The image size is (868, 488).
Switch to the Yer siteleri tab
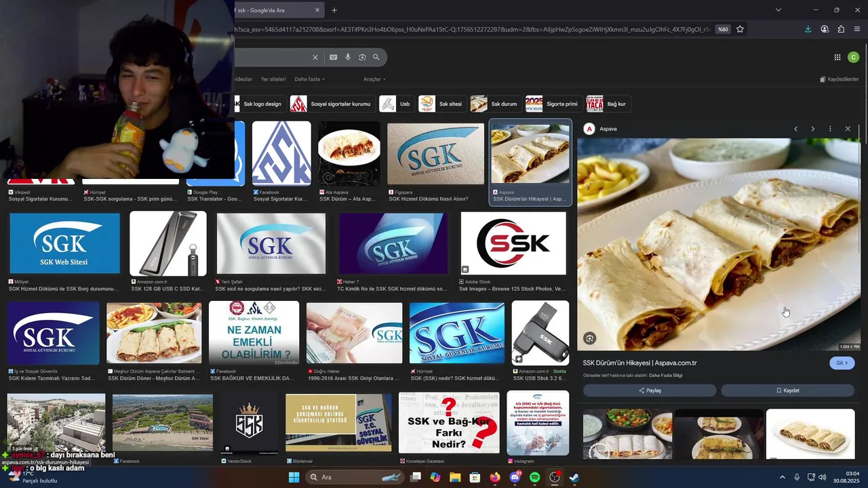[x=273, y=79]
